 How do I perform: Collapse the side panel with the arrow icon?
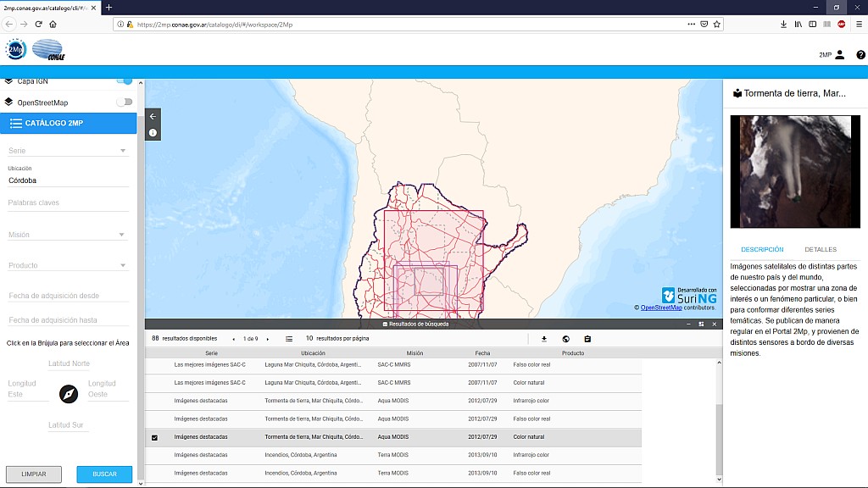coord(153,116)
